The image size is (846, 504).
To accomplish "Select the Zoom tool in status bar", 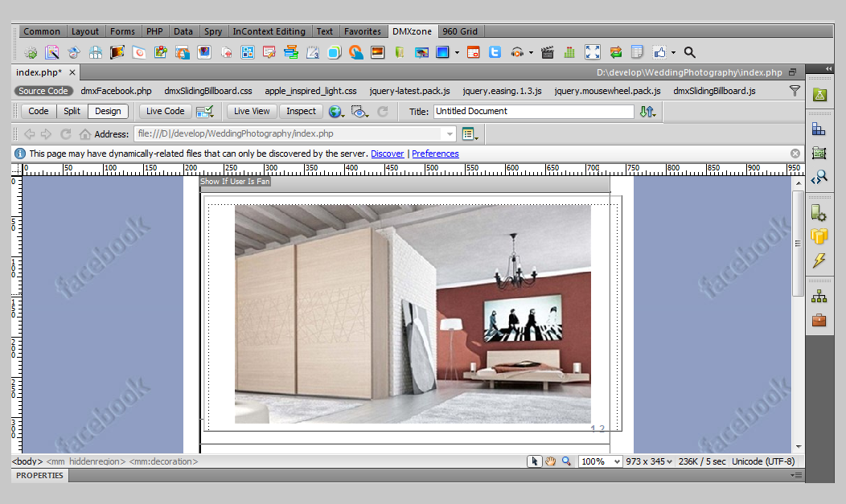I will 566,461.
